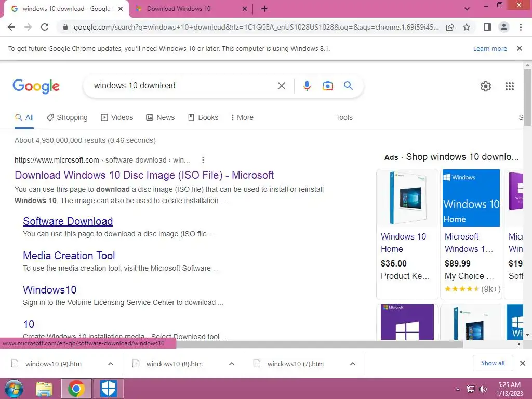Screen dimensions: 532x399
Task: Bookmark this page with the star icon
Action: 467,27
